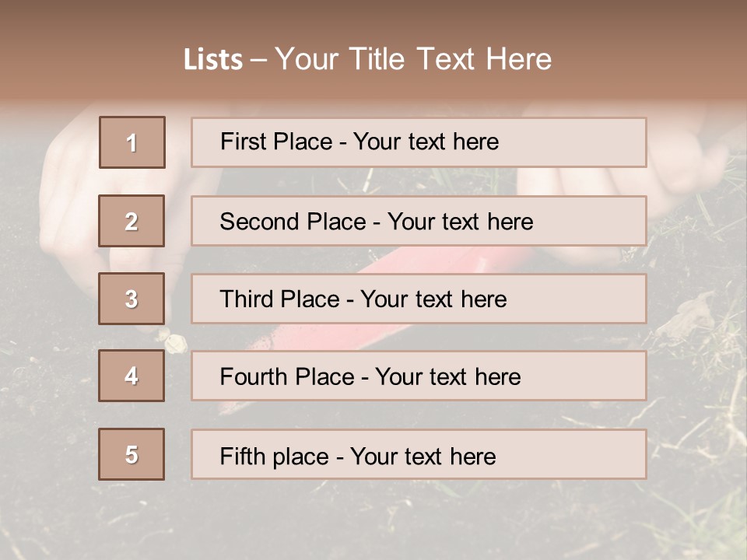Select the number 4 box
This screenshot has height=560, width=747.
[x=132, y=376]
